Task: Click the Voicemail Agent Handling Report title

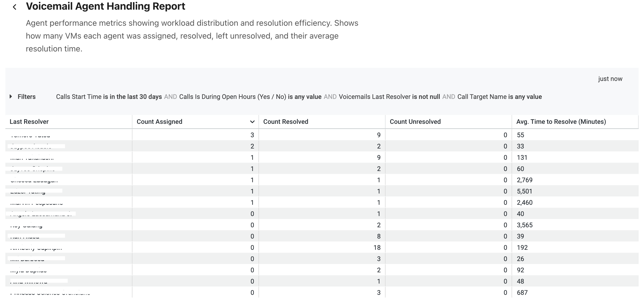Action: (x=105, y=6)
